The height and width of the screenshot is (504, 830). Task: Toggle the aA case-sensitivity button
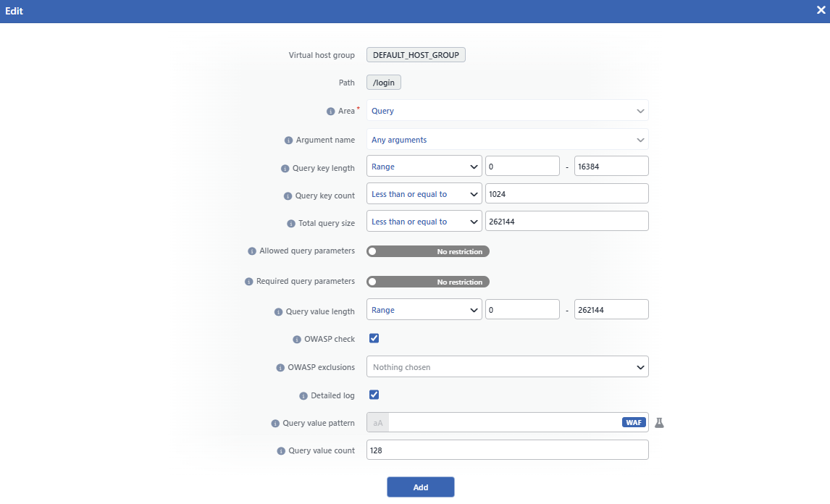click(x=378, y=422)
